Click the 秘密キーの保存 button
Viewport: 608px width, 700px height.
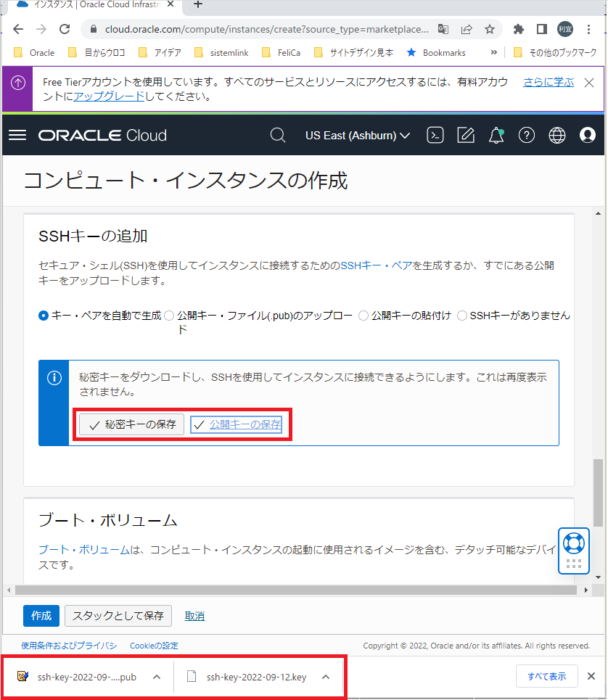pyautogui.click(x=132, y=424)
